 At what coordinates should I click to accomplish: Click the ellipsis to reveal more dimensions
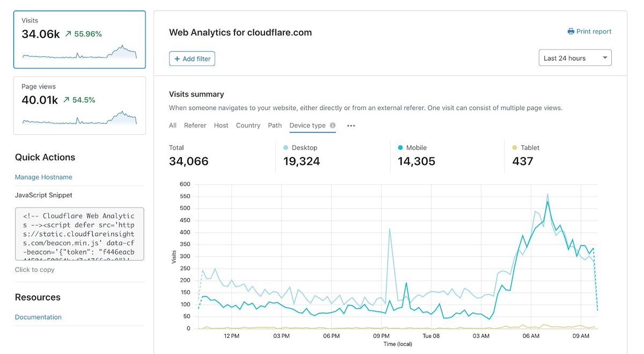point(352,126)
